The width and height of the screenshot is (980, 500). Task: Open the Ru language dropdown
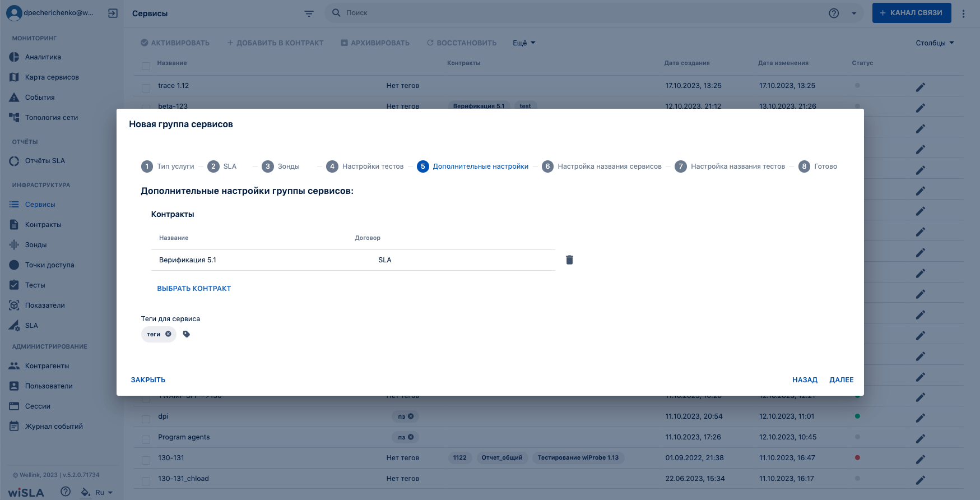point(104,493)
